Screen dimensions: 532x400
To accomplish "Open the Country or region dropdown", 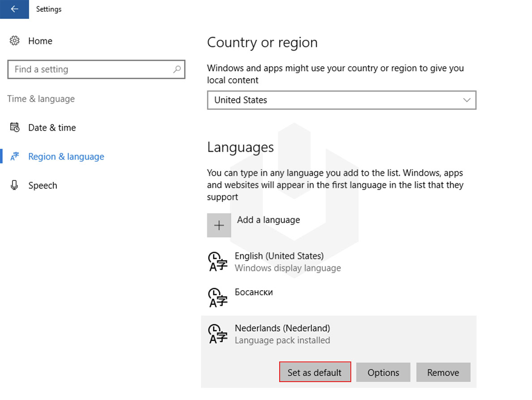I will click(x=341, y=100).
